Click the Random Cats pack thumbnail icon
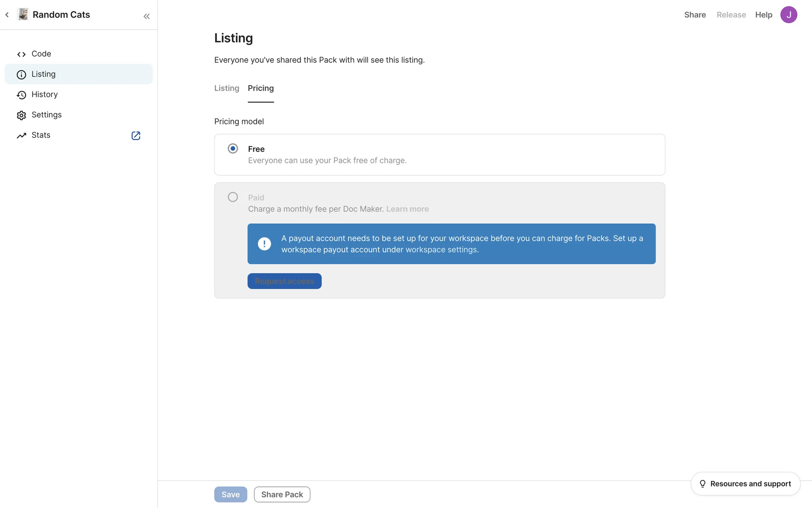The width and height of the screenshot is (812, 508). click(x=23, y=14)
